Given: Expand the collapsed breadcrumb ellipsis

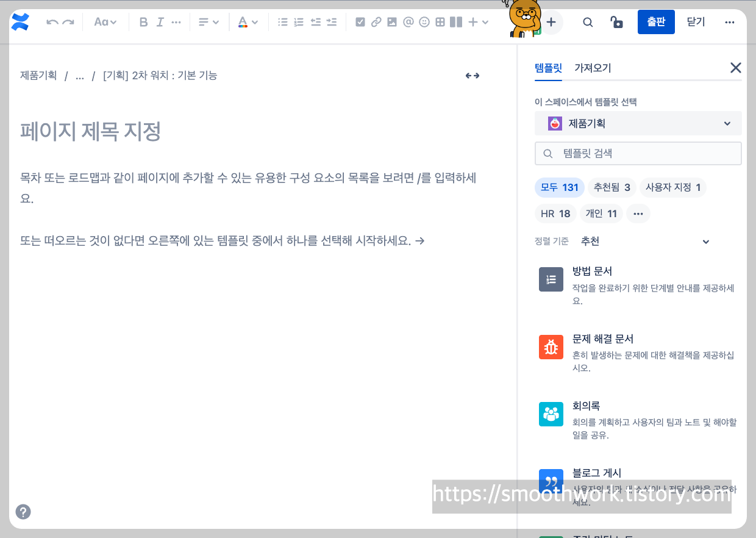Looking at the screenshot, I should (80, 76).
